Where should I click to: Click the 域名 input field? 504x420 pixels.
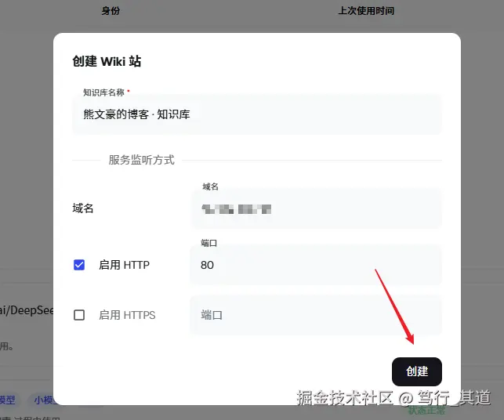click(x=317, y=209)
